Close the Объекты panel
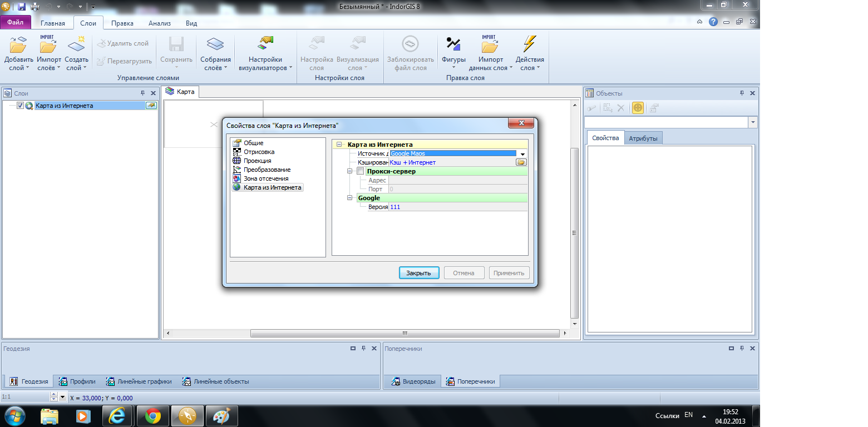Image resolution: width=868 pixels, height=427 pixels. pyautogui.click(x=752, y=93)
